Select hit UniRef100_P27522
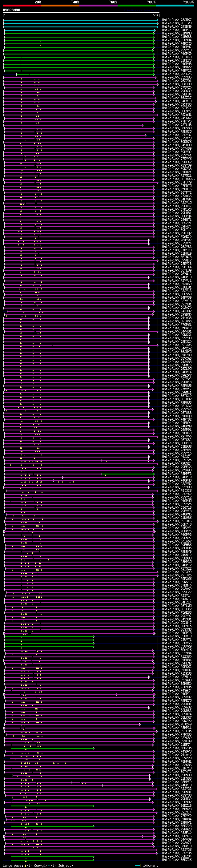The height and width of the screenshot is (868, 197). click(177, 569)
